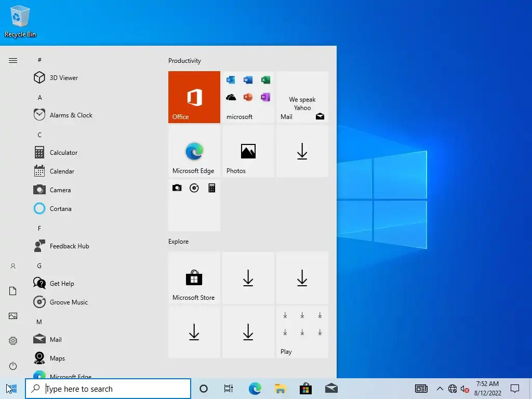Open Documents from Start sidebar
532x399 pixels.
click(x=13, y=291)
